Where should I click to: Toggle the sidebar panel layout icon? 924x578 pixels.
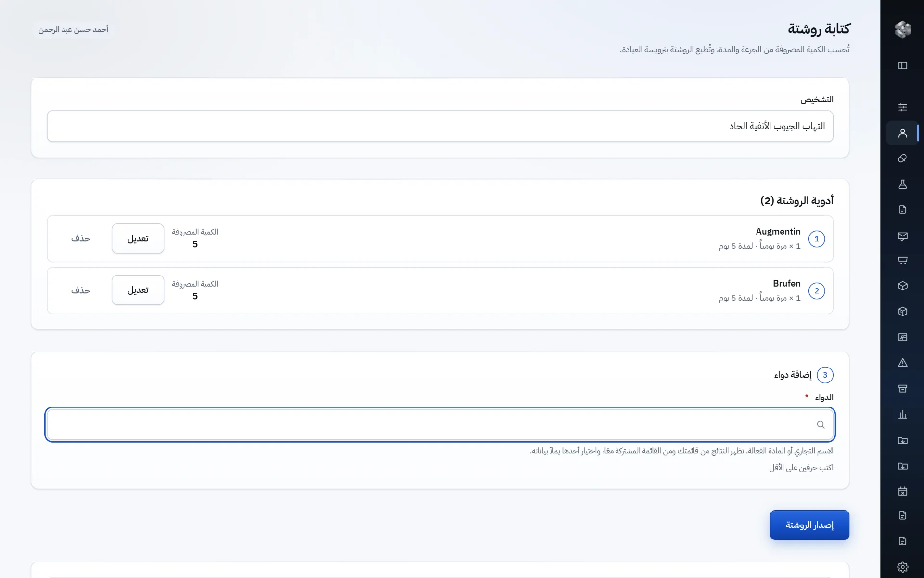pos(902,66)
